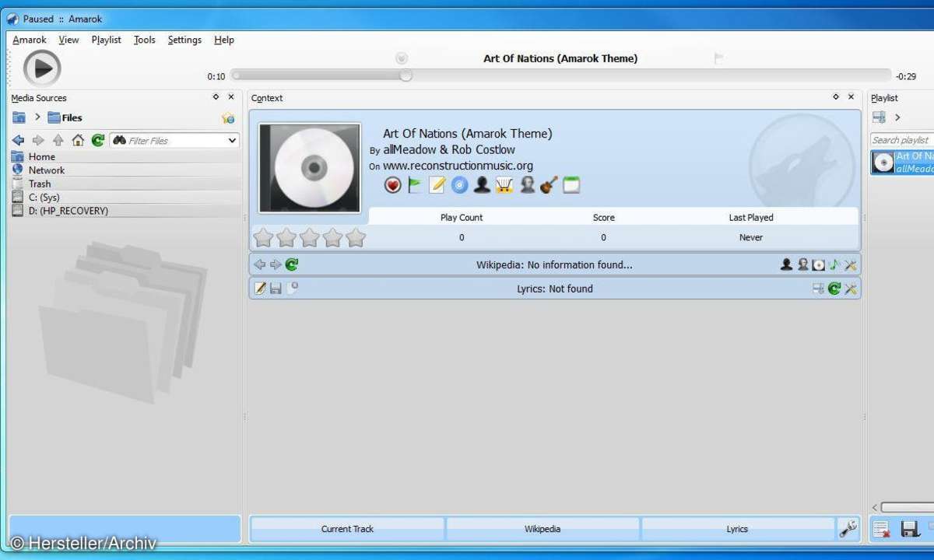Image resolution: width=934 pixels, height=560 pixels.
Task: Clear playlist with red X icon
Action: coord(881,530)
